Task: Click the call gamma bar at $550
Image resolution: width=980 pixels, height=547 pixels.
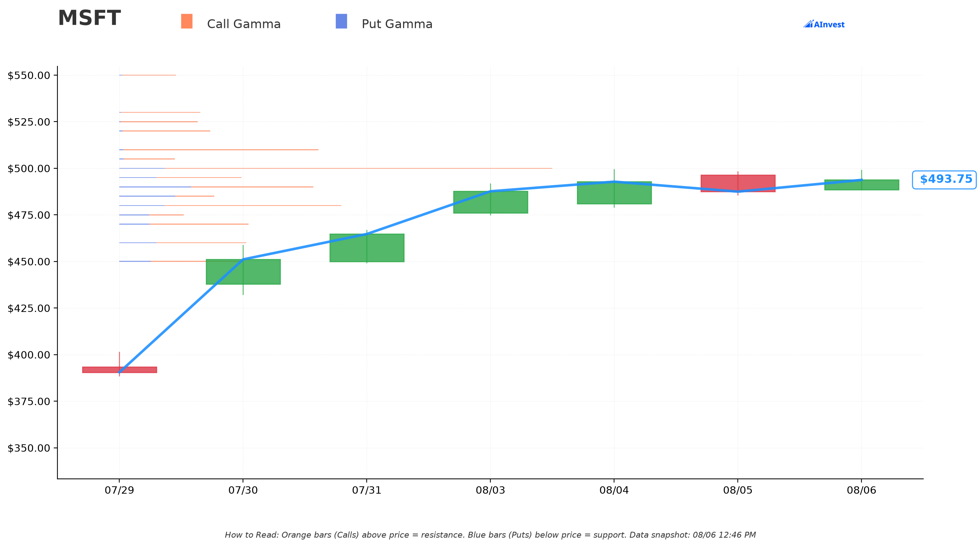Action: point(148,75)
